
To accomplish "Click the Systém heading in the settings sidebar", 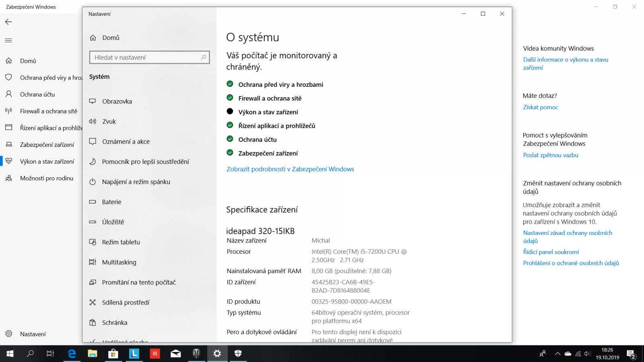I will [x=99, y=76].
